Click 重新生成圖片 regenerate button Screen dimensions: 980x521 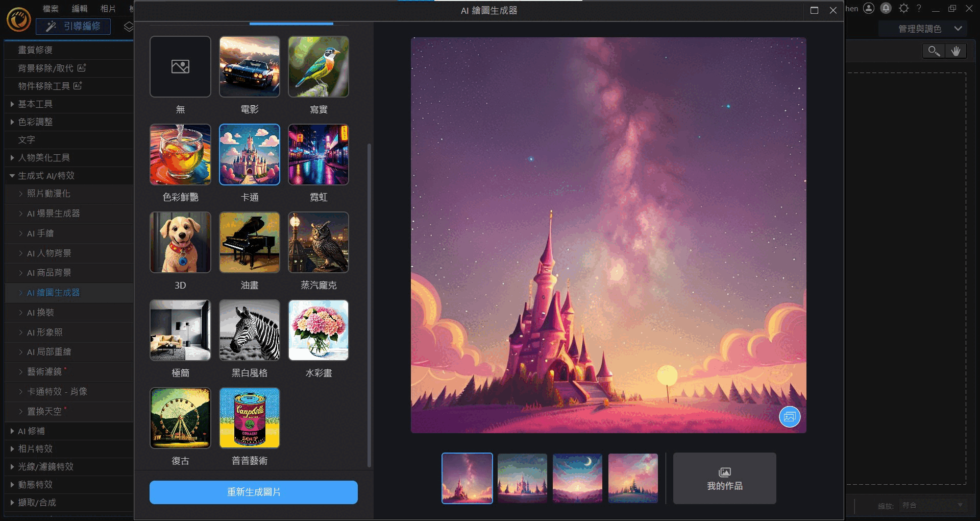click(254, 492)
